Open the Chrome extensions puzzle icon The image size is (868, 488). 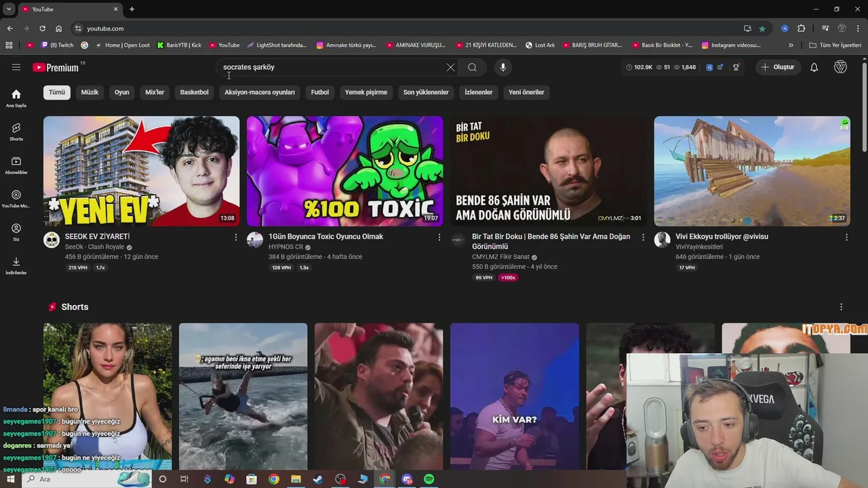click(801, 28)
